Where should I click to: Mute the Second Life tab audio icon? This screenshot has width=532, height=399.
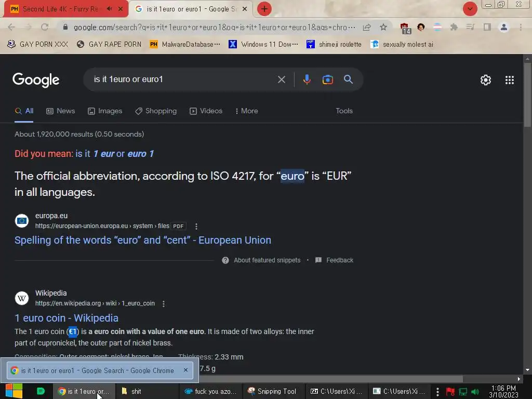(109, 9)
